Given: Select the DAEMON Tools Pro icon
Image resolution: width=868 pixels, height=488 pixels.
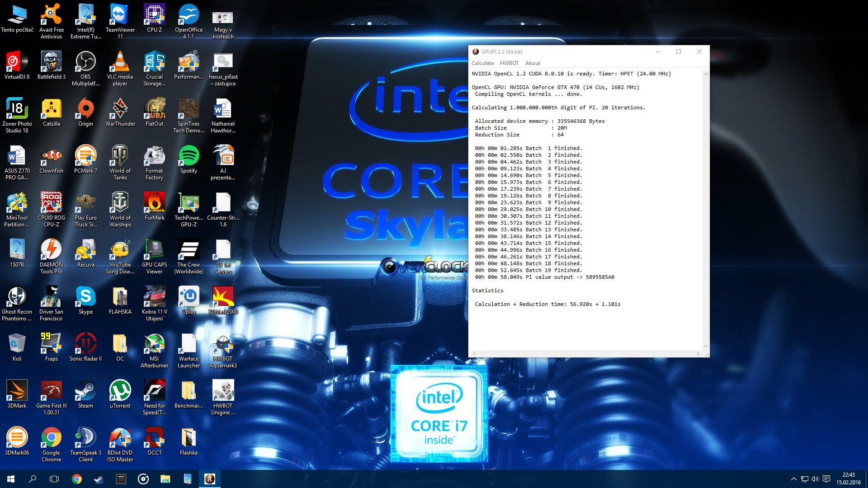Looking at the screenshot, I should (51, 257).
